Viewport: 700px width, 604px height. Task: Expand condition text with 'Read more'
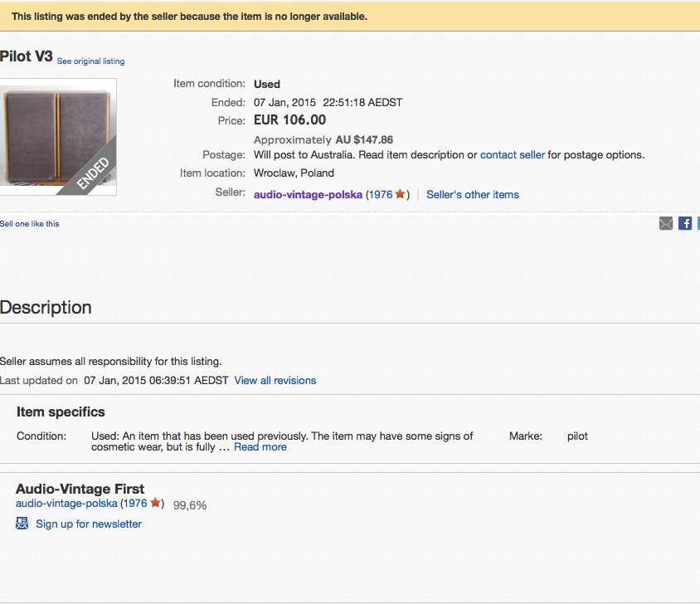coord(260,447)
